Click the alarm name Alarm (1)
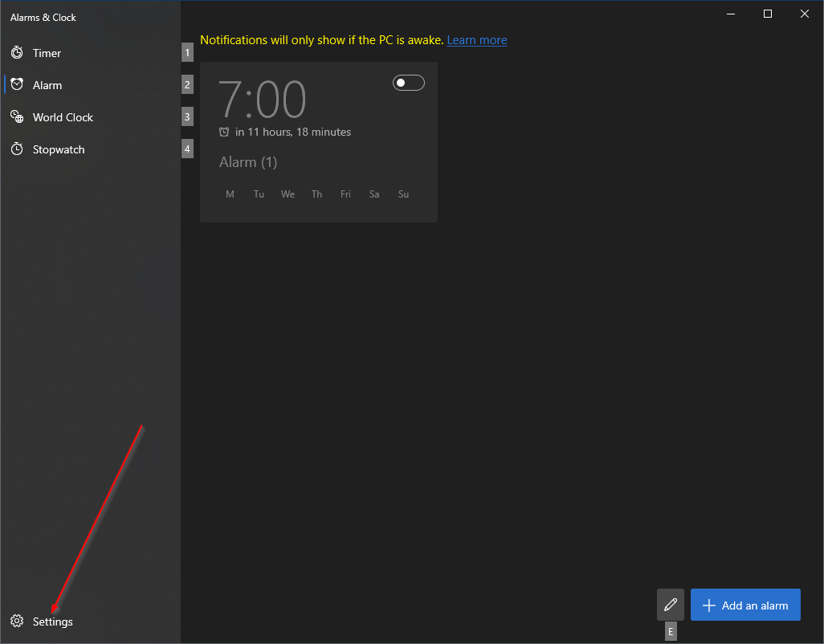 (248, 161)
